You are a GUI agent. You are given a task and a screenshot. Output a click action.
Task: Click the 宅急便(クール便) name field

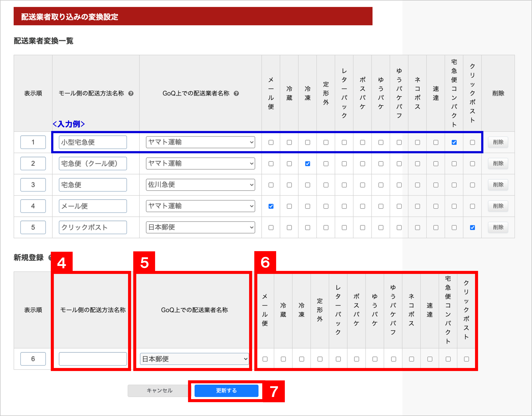tap(93, 163)
